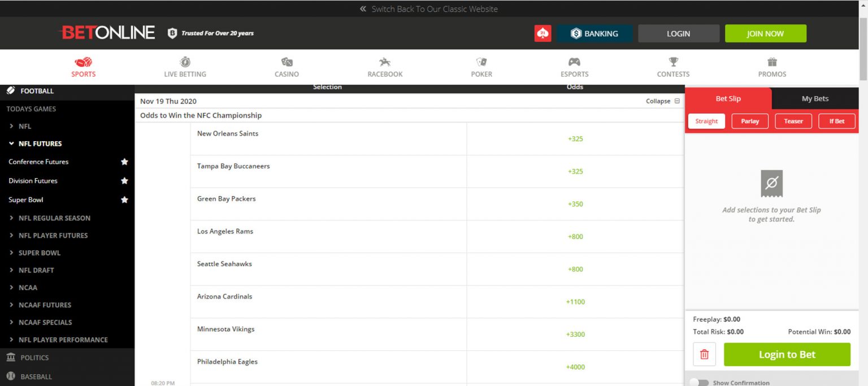Click the green Join Now button
This screenshot has width=868, height=386.
765,33
